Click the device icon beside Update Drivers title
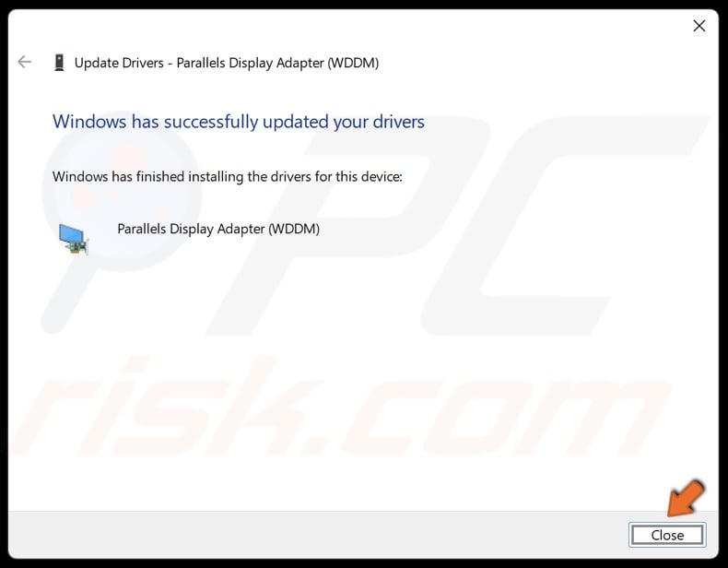Screen dimensions: 728x568 59,62
